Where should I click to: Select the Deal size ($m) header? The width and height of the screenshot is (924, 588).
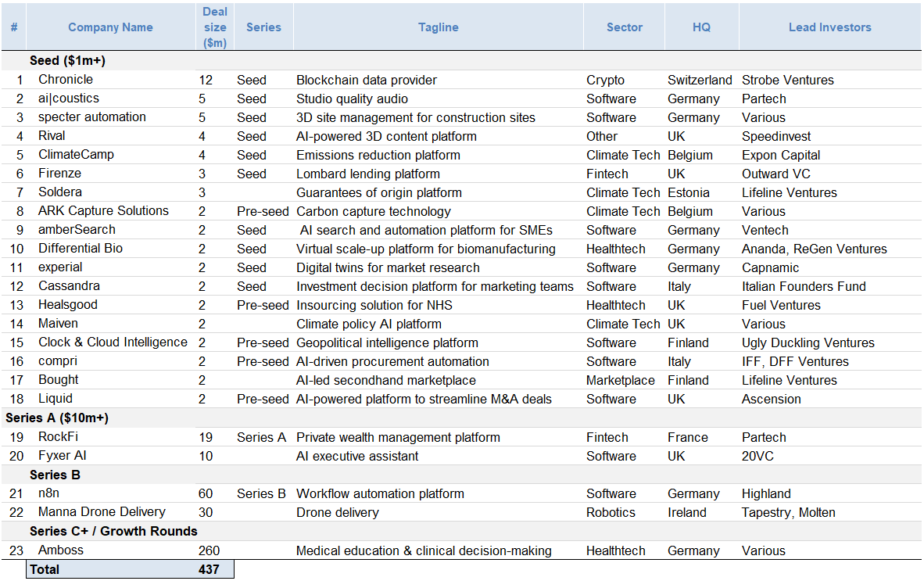pos(214,27)
